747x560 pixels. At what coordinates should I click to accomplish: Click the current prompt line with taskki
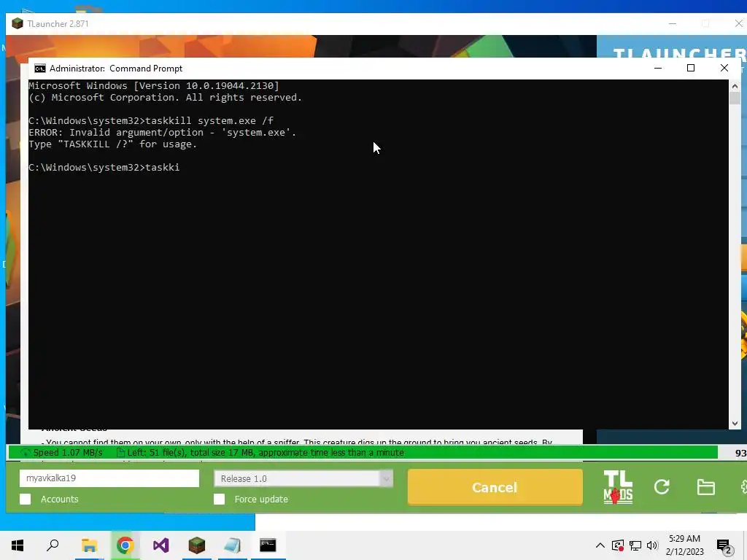[104, 167]
